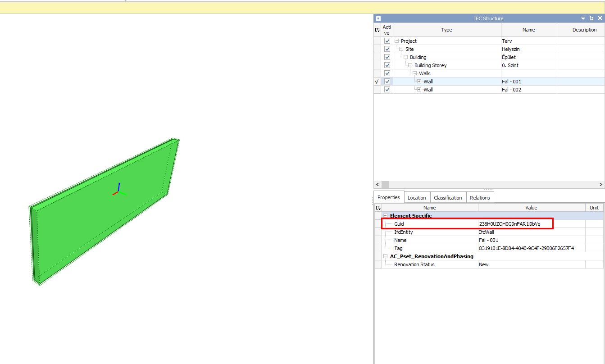Switch to the Relations tab
The height and width of the screenshot is (364, 605).
click(x=480, y=198)
